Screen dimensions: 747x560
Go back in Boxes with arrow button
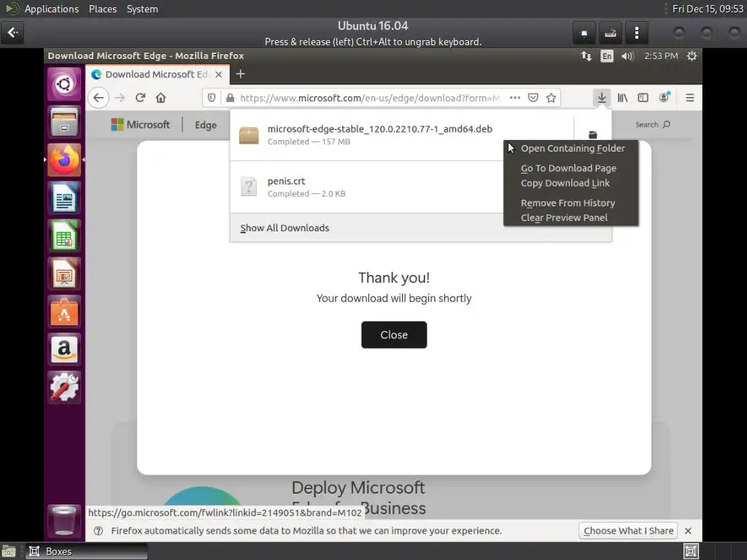point(12,33)
